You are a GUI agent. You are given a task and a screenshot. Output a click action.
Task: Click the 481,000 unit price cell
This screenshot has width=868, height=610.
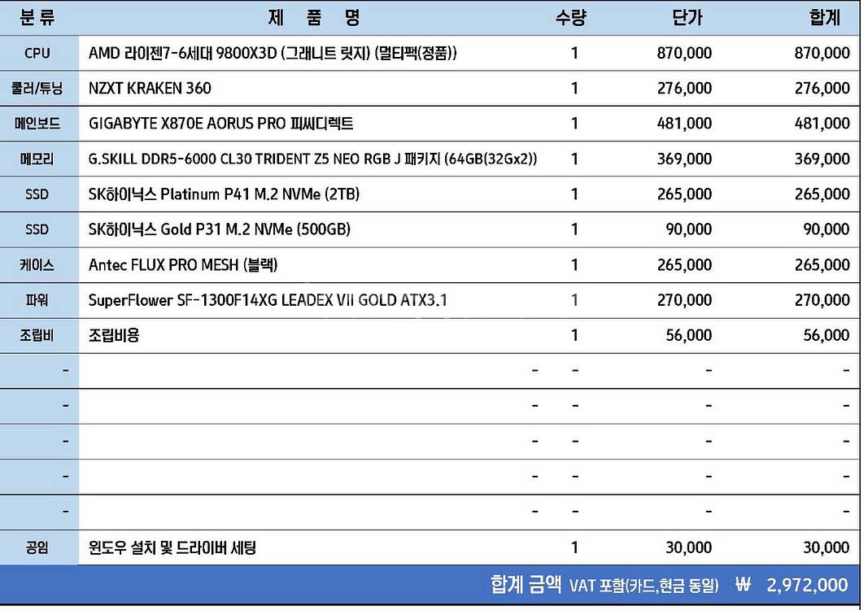(684, 124)
